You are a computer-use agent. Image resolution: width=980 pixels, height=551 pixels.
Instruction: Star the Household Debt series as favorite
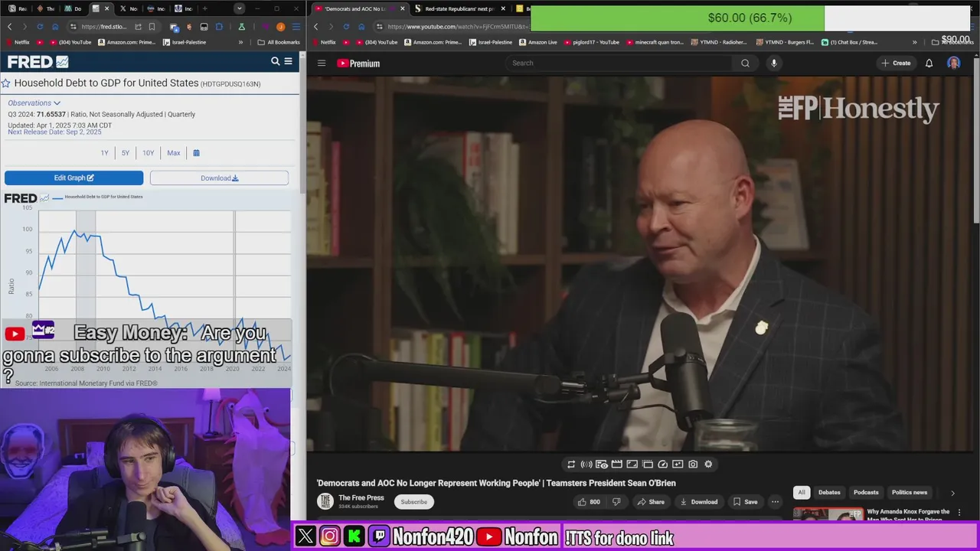6,83
